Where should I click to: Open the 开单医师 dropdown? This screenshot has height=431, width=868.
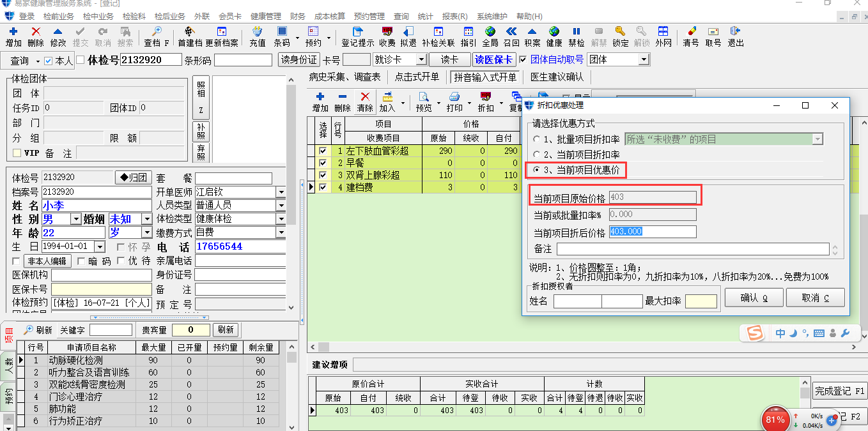pos(281,192)
